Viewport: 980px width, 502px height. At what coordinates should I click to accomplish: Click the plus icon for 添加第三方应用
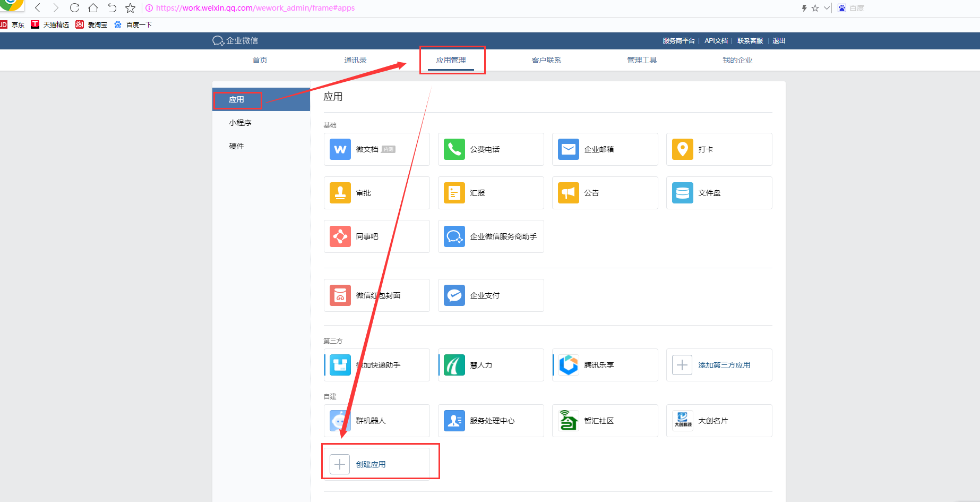click(682, 365)
